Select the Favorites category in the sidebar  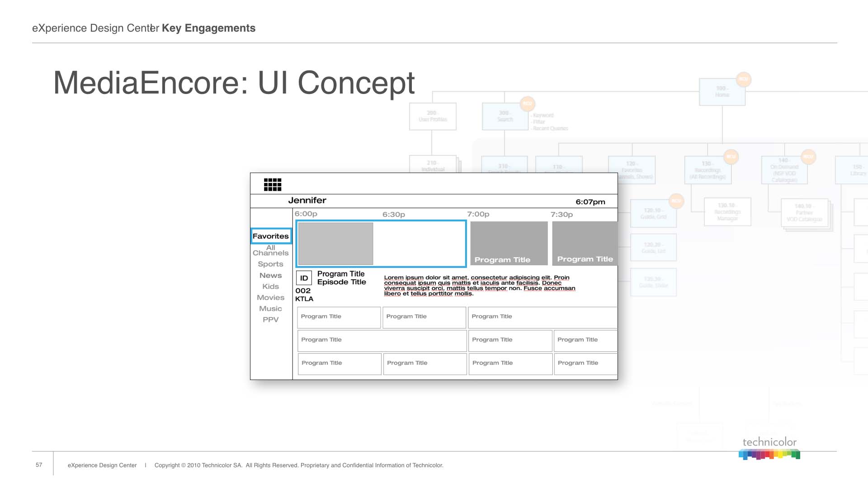(x=271, y=236)
